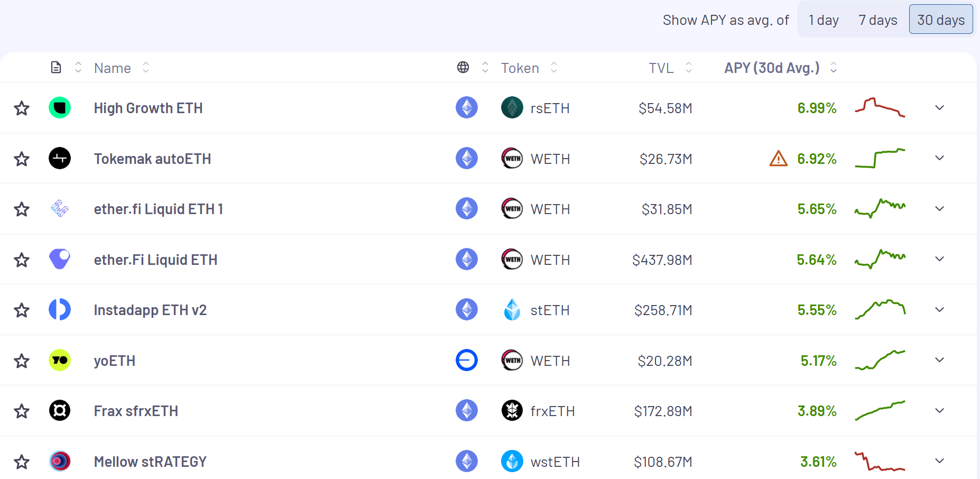The width and height of the screenshot is (980, 479).
Task: Click the yoETH Base network icon
Action: pos(466,360)
